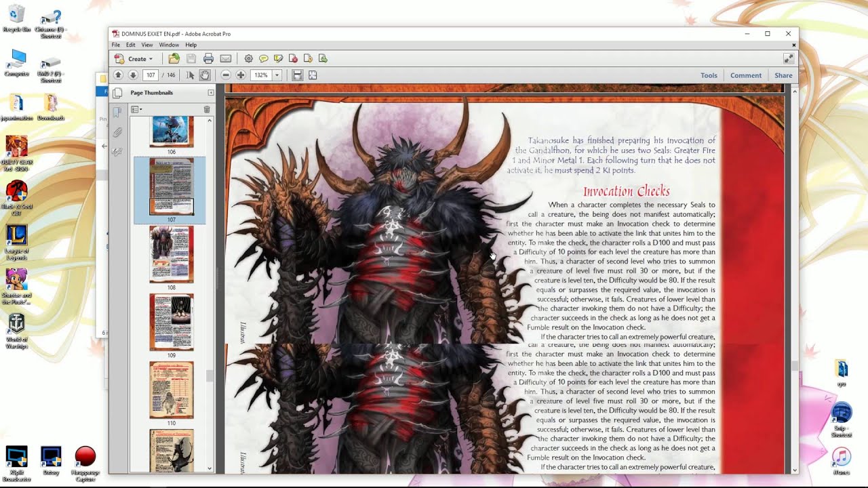This screenshot has width=868, height=488.
Task: Open Blade & Soul desktop shortcut
Action: pos(17,199)
